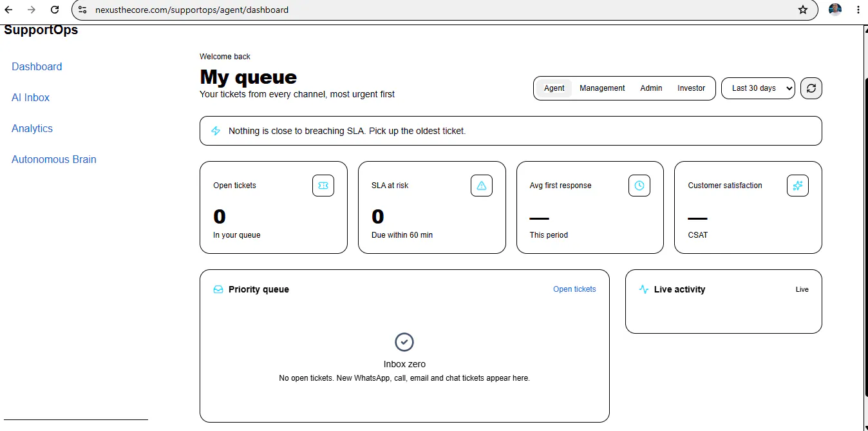Click the warning triangle icon on SLA at risk card
The image size is (868, 431).
482,186
